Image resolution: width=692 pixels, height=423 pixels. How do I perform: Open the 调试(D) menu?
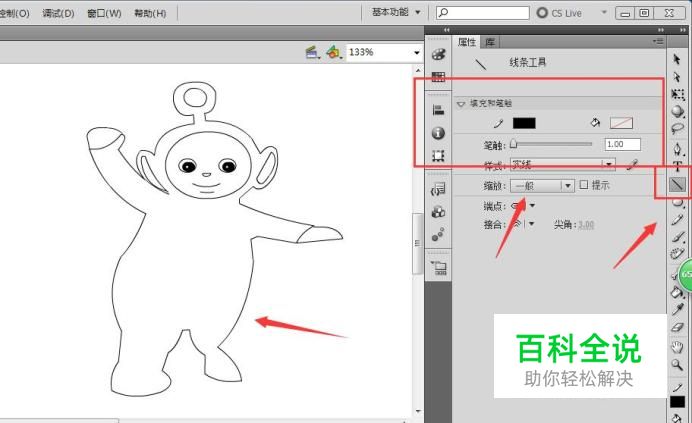pyautogui.click(x=58, y=13)
